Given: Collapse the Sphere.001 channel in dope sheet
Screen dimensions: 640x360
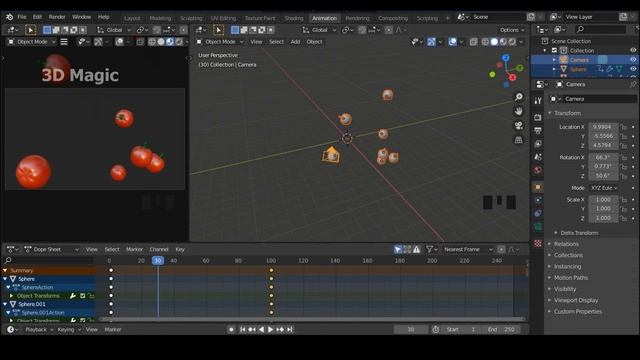Looking at the screenshot, I should tap(5, 304).
